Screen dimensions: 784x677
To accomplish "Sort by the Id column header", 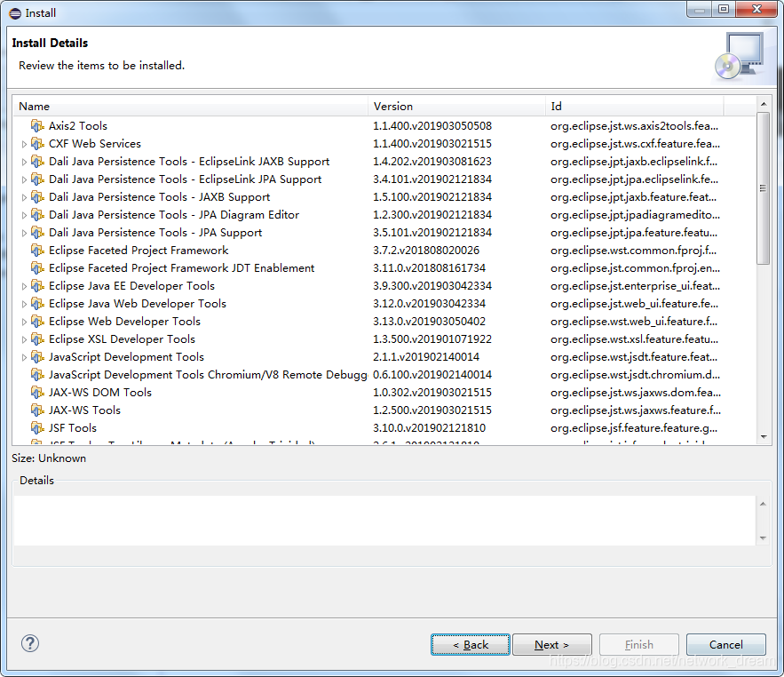I will tap(634, 106).
